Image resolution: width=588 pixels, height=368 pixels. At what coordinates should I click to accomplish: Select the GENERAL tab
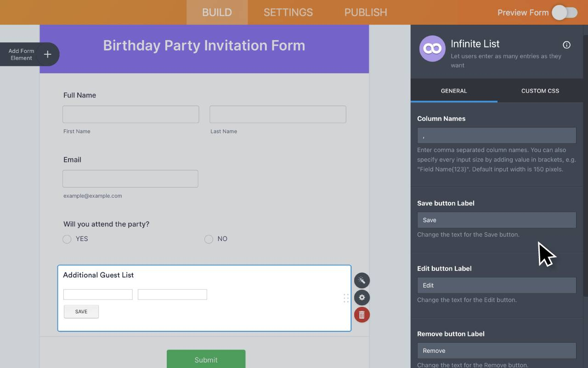coord(454,91)
